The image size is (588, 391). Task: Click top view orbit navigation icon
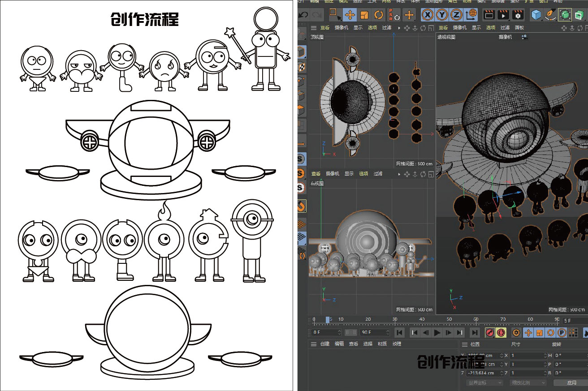click(x=423, y=28)
